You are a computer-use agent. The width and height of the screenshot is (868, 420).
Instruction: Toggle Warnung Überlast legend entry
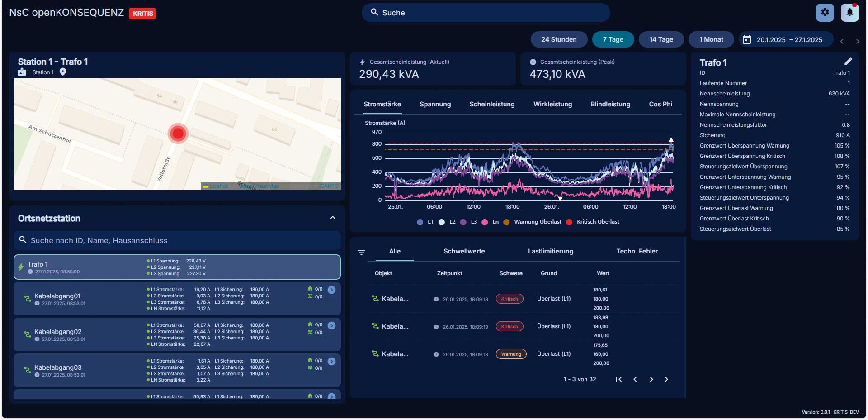(533, 222)
